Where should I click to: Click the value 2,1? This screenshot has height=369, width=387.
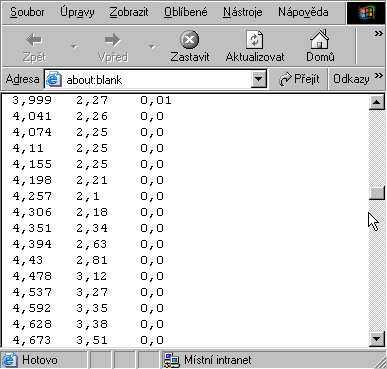[x=88, y=196]
